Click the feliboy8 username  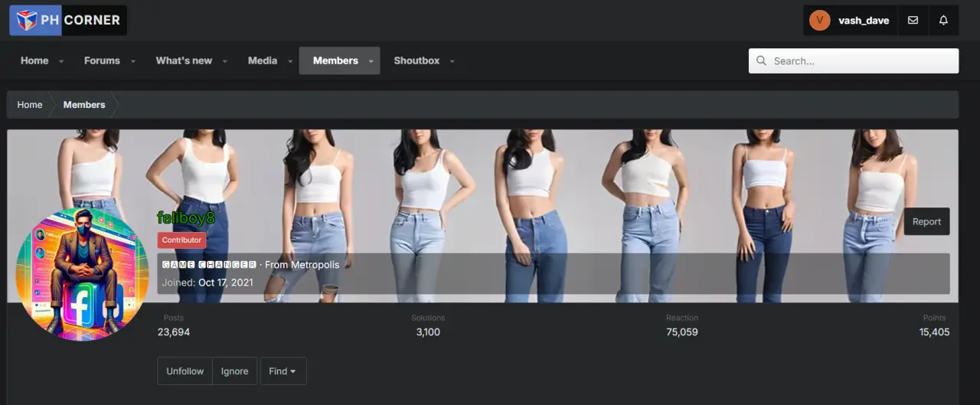[x=186, y=217]
